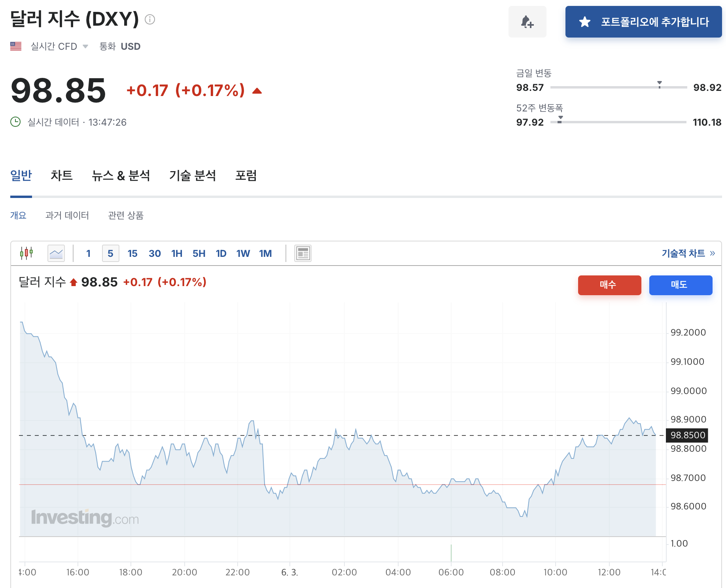Select the 개요 sub-tab

coord(18,215)
